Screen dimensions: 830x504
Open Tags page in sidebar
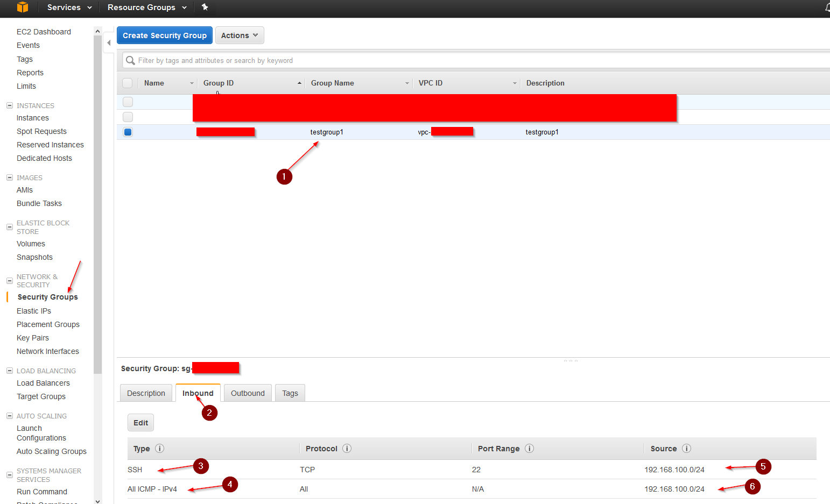point(25,59)
